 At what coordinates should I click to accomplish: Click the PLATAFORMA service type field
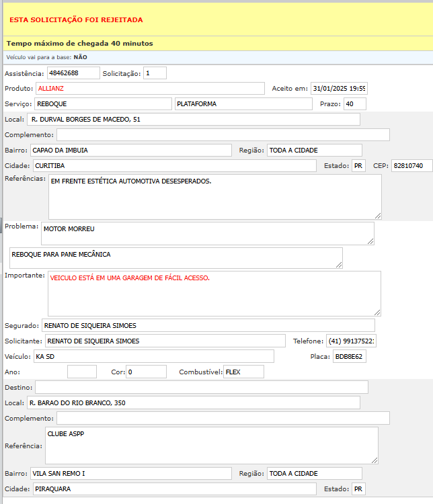click(x=243, y=103)
